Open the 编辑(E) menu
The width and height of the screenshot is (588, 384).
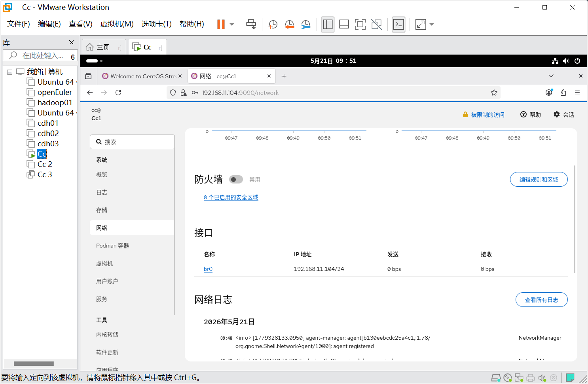pos(49,24)
